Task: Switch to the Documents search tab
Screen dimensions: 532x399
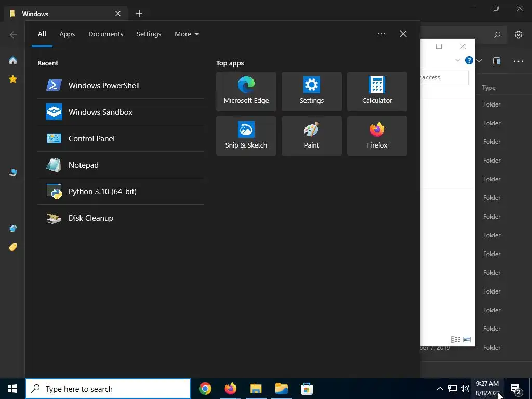Action: pos(105,34)
